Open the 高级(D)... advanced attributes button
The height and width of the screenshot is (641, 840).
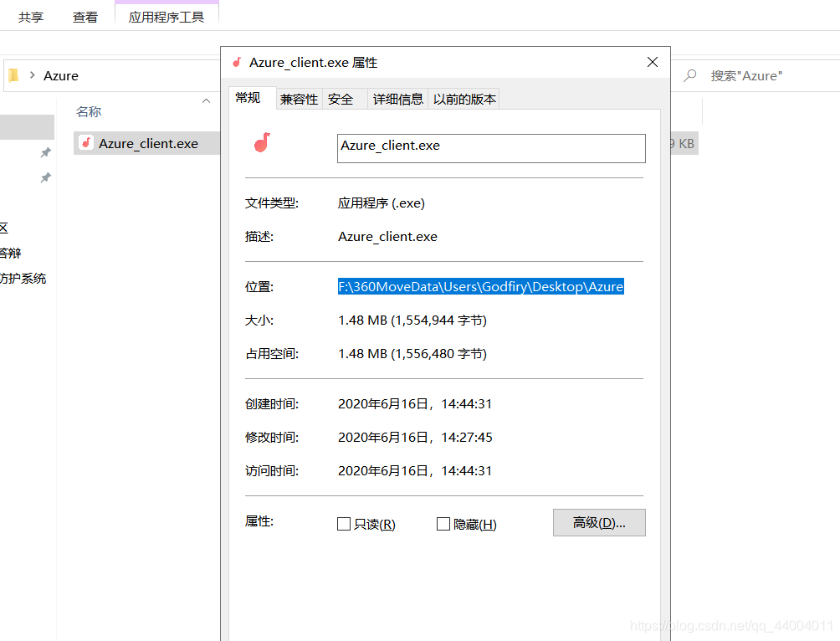coord(599,522)
